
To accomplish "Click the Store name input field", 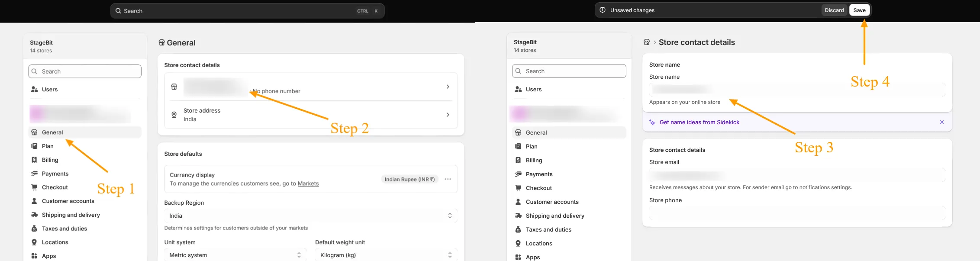I will point(797,89).
